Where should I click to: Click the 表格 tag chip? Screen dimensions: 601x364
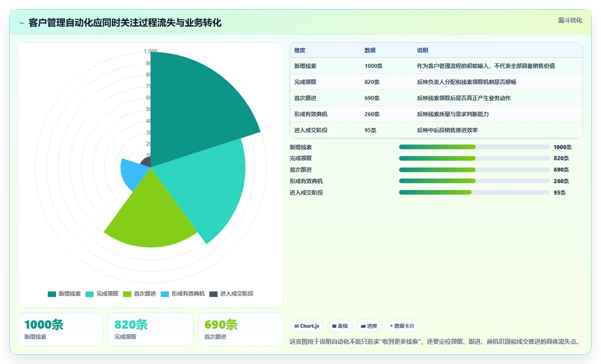340,326
